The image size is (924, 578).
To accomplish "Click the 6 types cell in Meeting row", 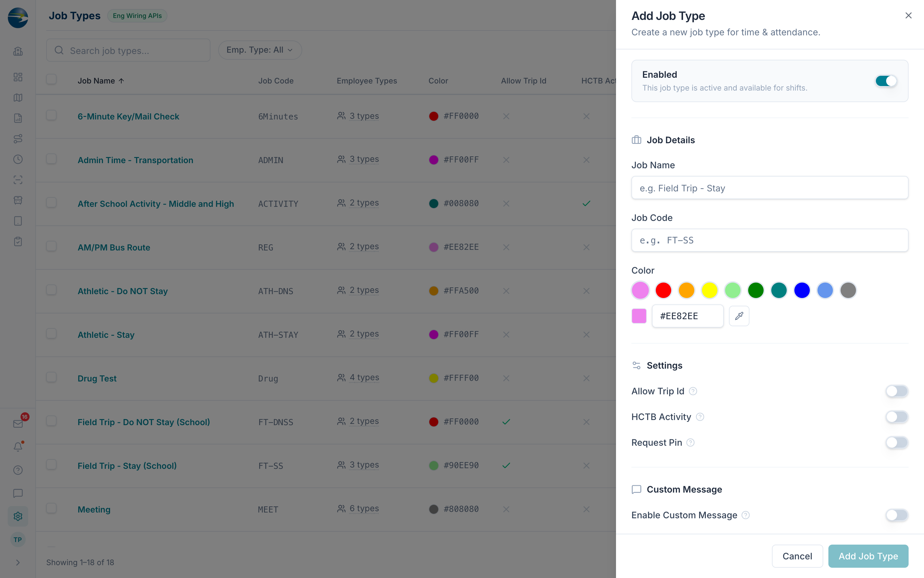I will pos(358,508).
